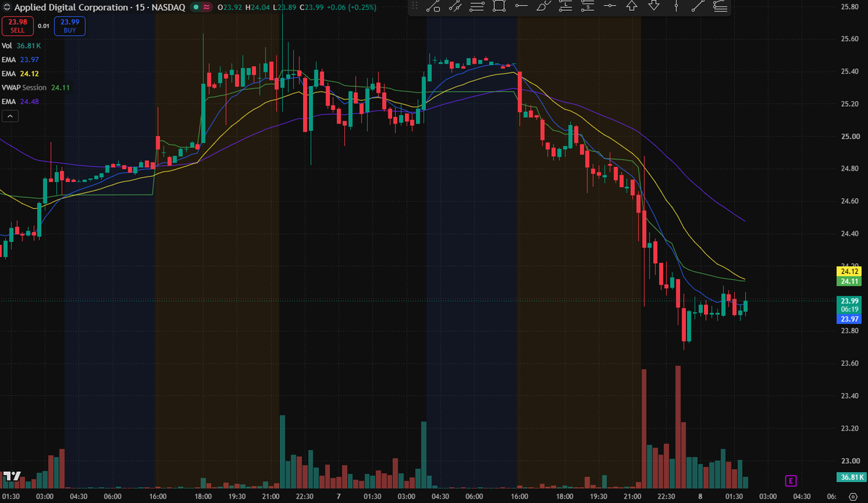
Task: Select the EMA 24.48 indicator legend
Action: pyautogui.click(x=20, y=101)
